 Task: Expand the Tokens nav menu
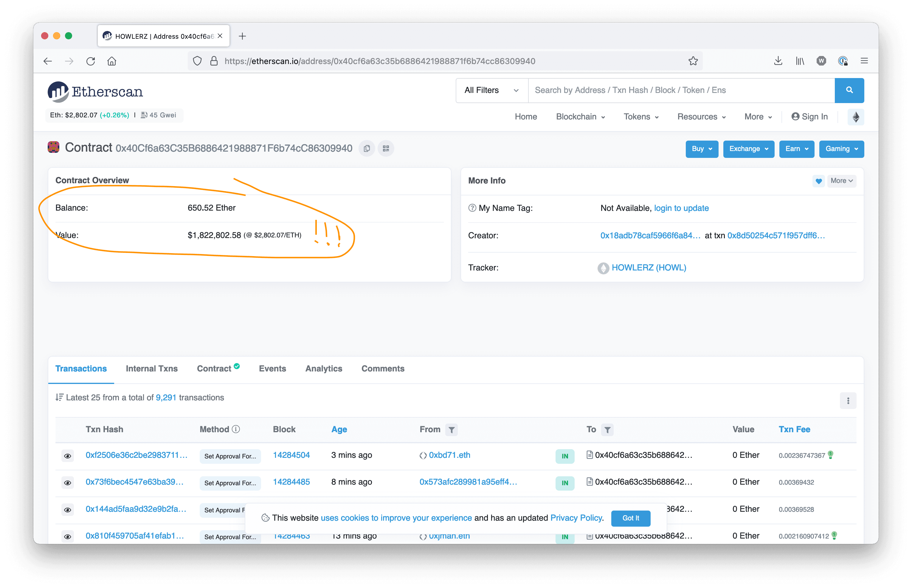click(641, 117)
